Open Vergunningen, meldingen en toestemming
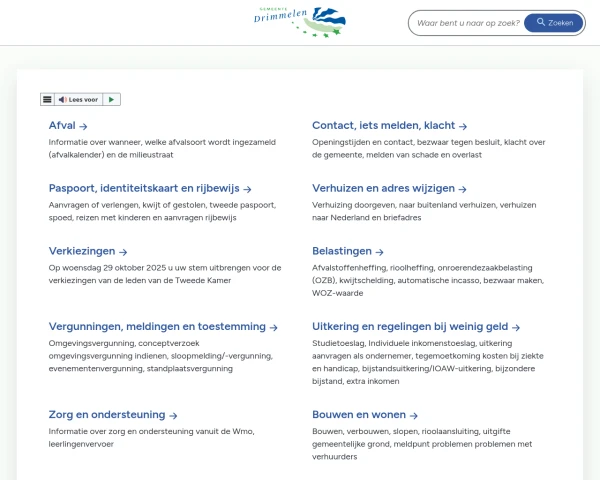600x480 pixels. (x=157, y=326)
